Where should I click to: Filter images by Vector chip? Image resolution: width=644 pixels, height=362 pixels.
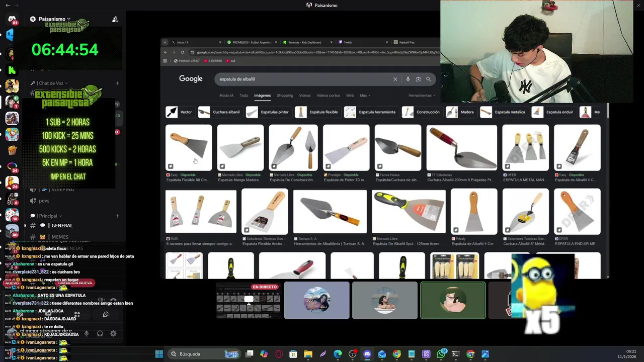click(x=180, y=112)
